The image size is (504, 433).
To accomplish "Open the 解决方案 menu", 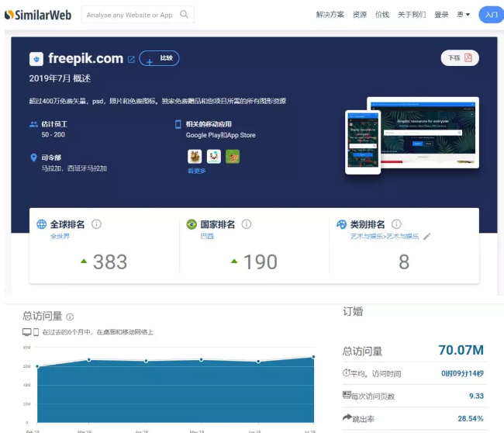I will point(330,15).
